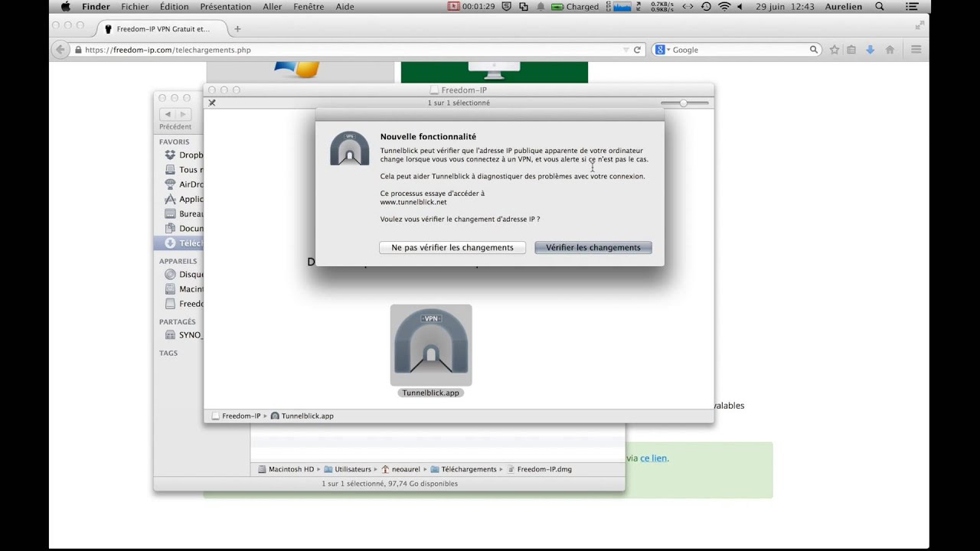Open the Aurelien user menu

coord(844,7)
